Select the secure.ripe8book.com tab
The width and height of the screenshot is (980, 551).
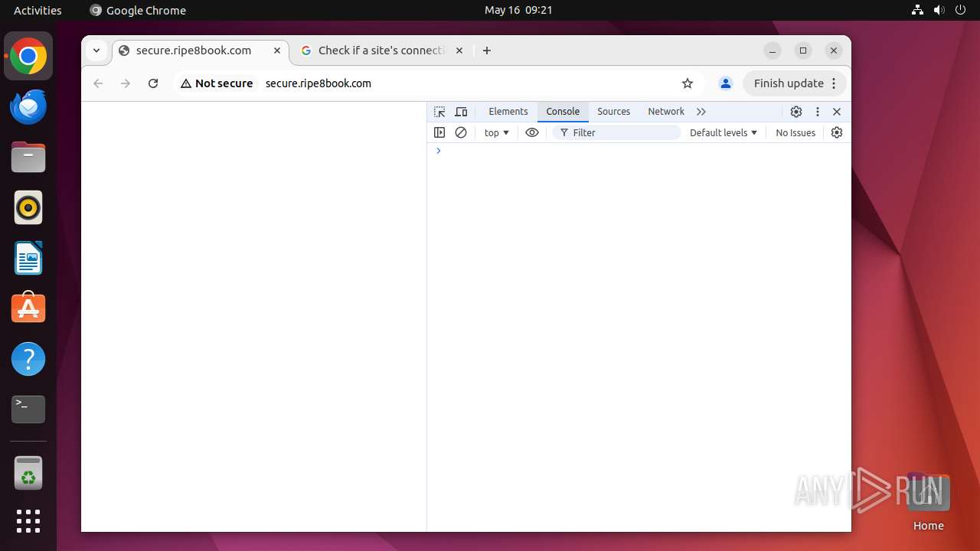pyautogui.click(x=201, y=51)
